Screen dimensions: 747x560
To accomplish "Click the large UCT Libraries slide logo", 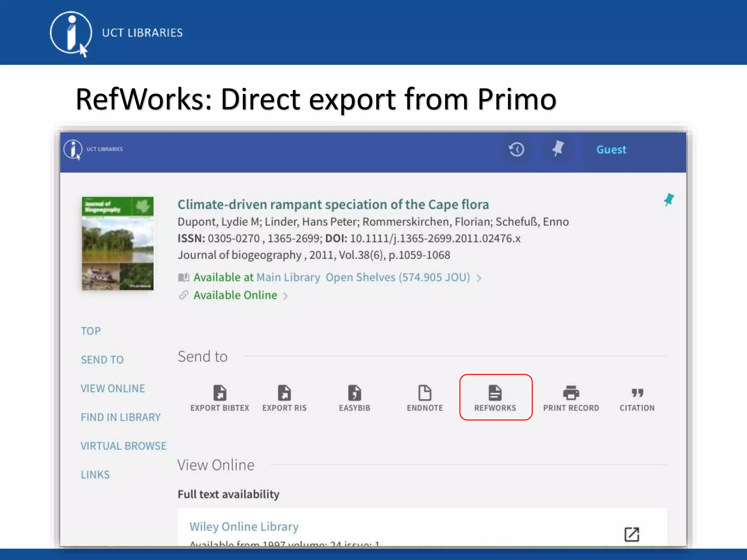I will [116, 34].
